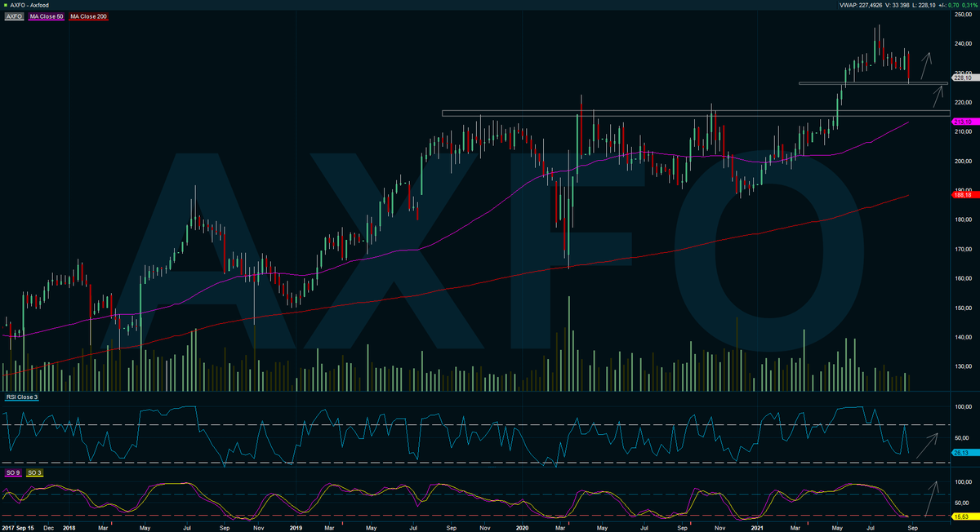The height and width of the screenshot is (532, 980).
Task: Click the 2020 year label on time axis
Action: (x=523, y=528)
